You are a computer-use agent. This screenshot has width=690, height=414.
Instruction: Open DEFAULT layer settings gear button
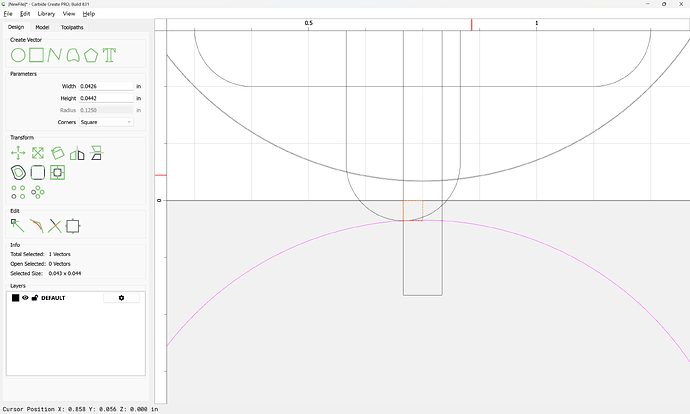121,298
